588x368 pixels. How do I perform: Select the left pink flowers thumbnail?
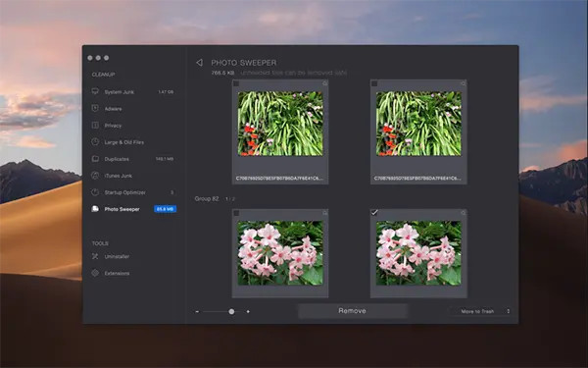(x=280, y=253)
